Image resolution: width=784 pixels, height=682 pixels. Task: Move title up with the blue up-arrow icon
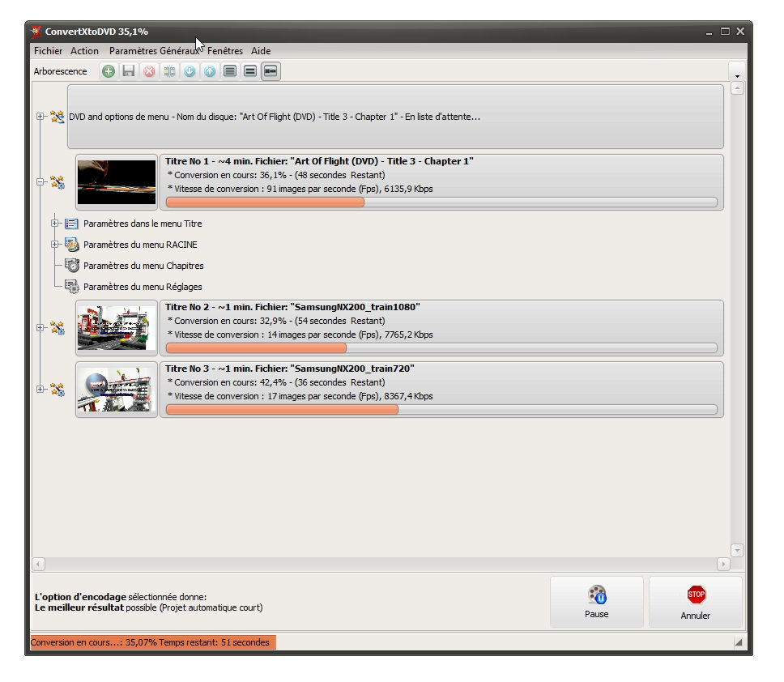pyautogui.click(x=209, y=71)
